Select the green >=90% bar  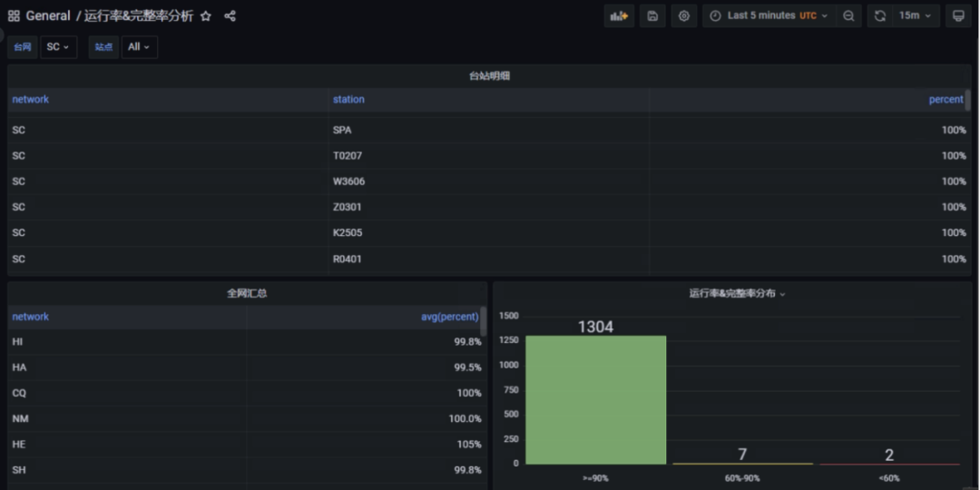point(595,400)
